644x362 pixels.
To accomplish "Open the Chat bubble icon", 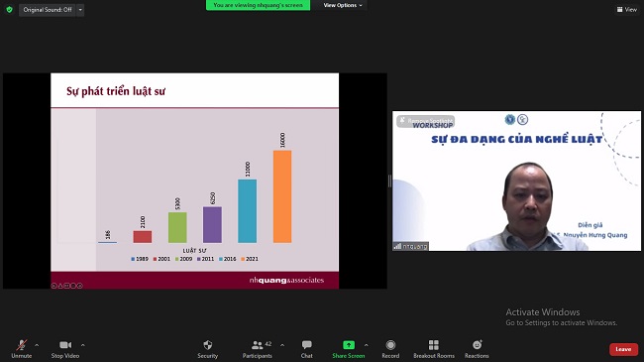I will pyautogui.click(x=307, y=345).
